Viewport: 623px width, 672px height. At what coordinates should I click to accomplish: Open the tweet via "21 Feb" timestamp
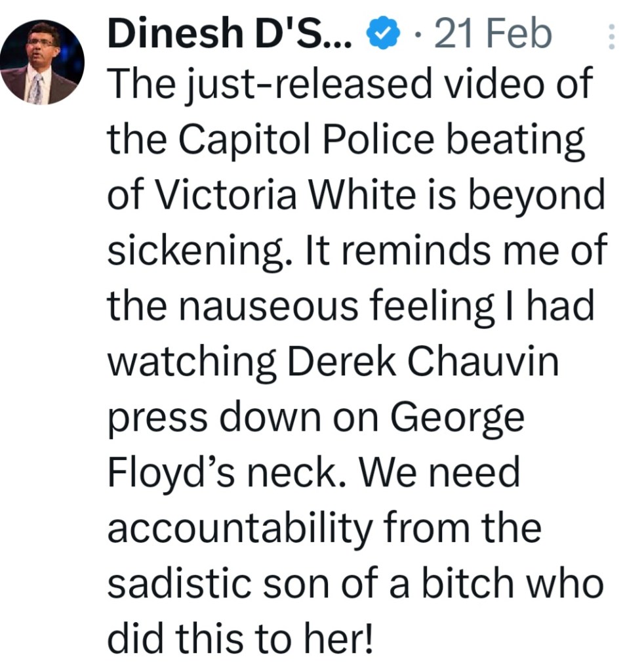(492, 34)
